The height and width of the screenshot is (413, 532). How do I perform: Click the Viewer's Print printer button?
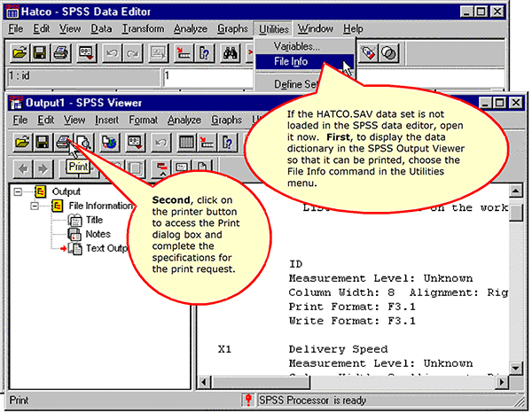tap(62, 142)
